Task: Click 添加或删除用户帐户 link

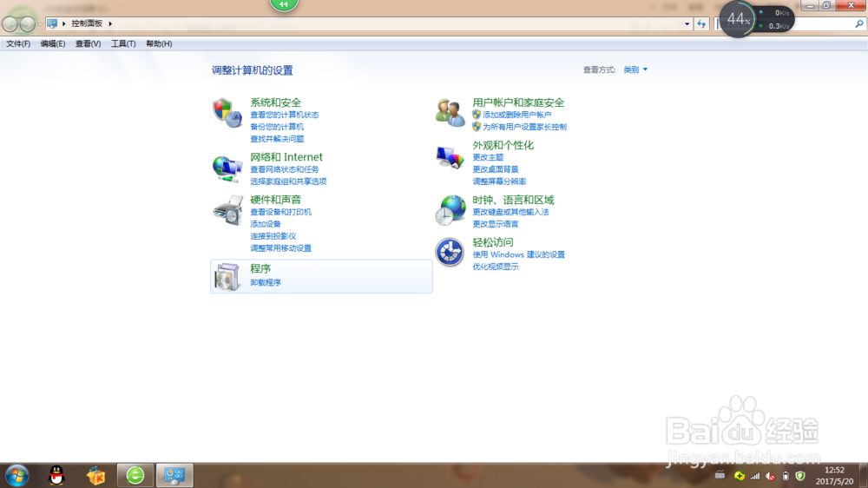Action: point(517,115)
